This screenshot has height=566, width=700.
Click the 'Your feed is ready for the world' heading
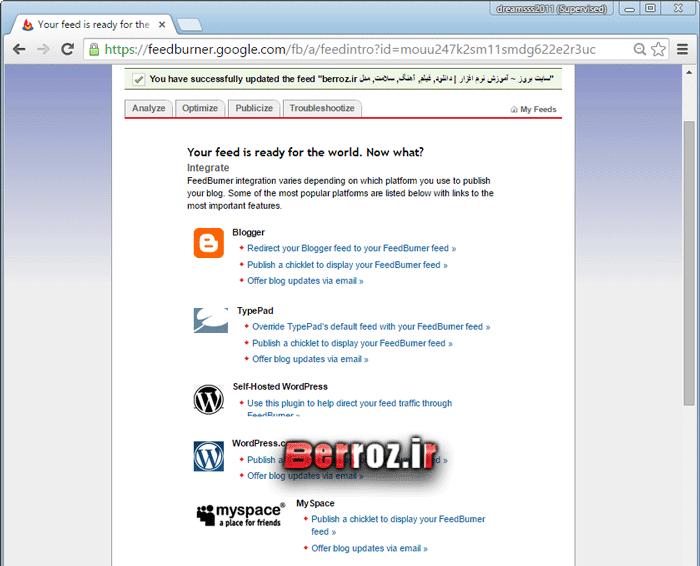pyautogui.click(x=305, y=153)
